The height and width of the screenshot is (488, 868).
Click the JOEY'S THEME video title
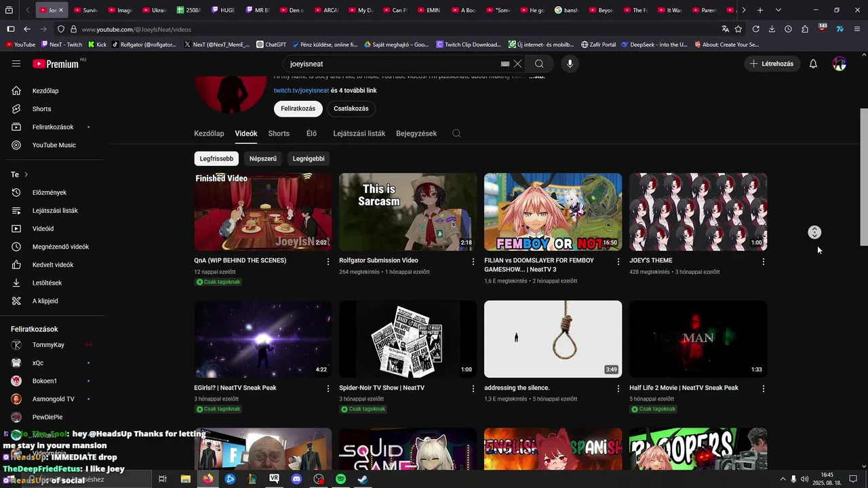tap(650, 260)
